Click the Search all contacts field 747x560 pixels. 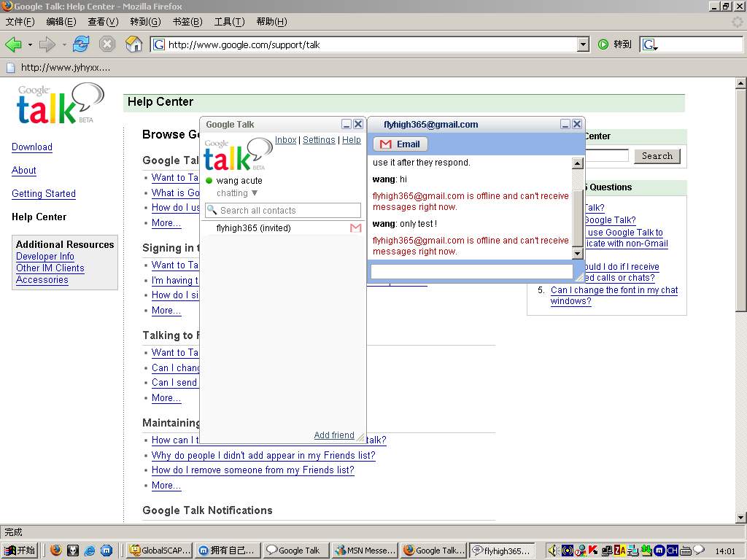pos(283,211)
